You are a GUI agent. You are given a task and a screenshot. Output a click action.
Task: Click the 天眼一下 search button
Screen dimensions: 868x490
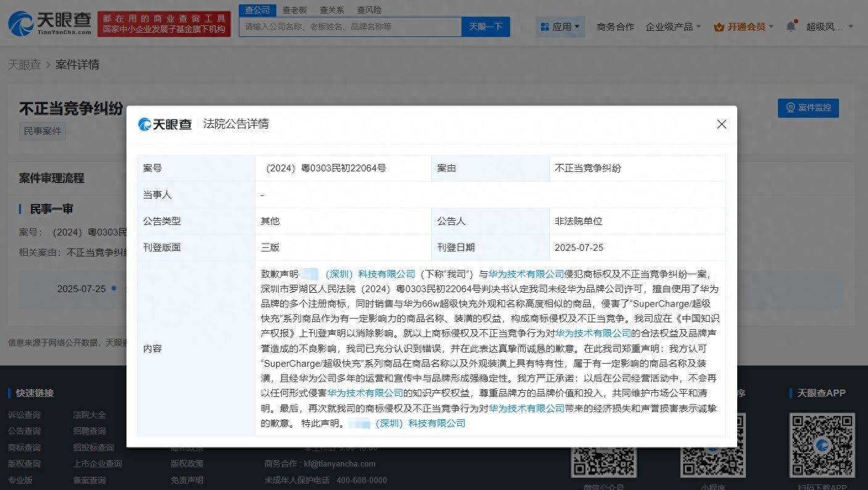tap(486, 27)
